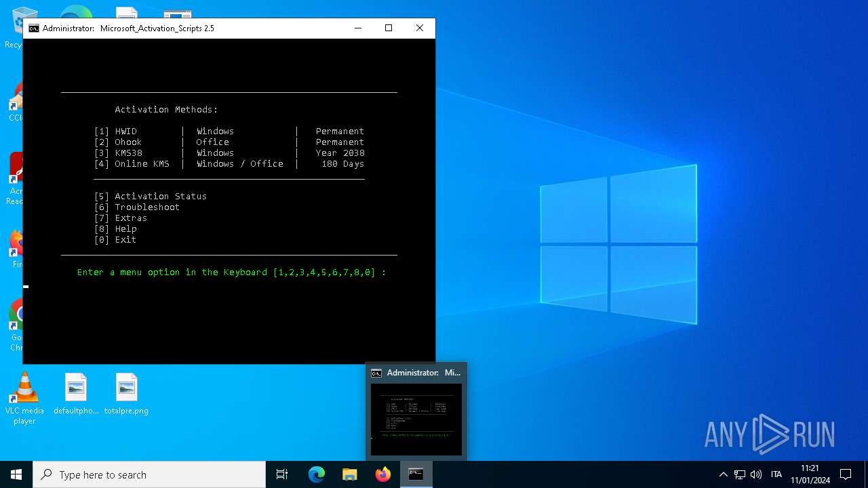868x488 pixels.
Task: Minimize the Activation Scripts window
Action: coord(357,28)
